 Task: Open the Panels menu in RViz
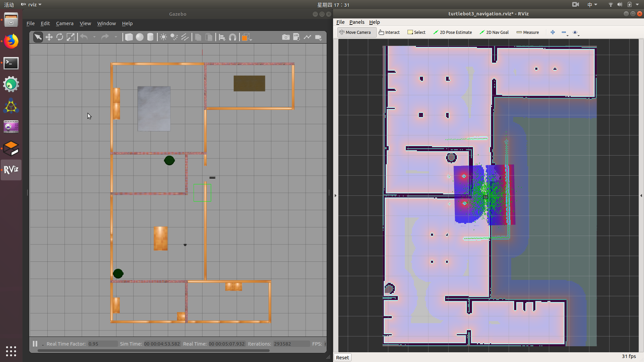coord(357,22)
